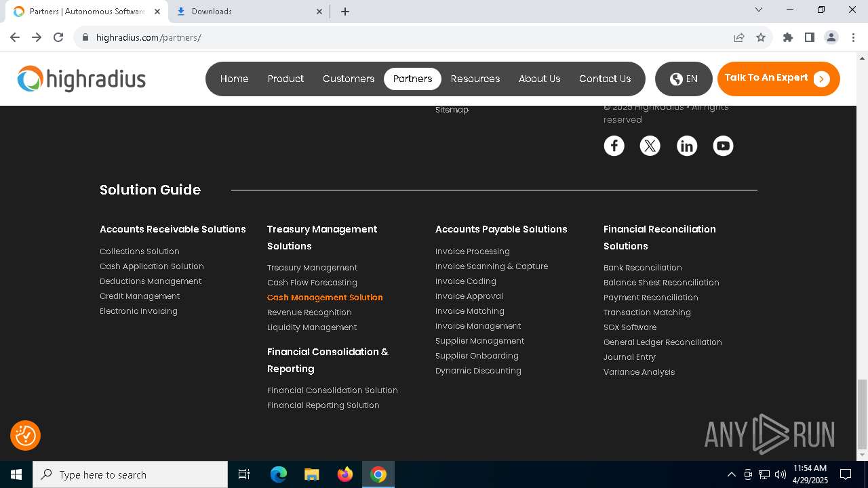Launch Firefox from the taskbar
The image size is (868, 488).
pos(345,474)
